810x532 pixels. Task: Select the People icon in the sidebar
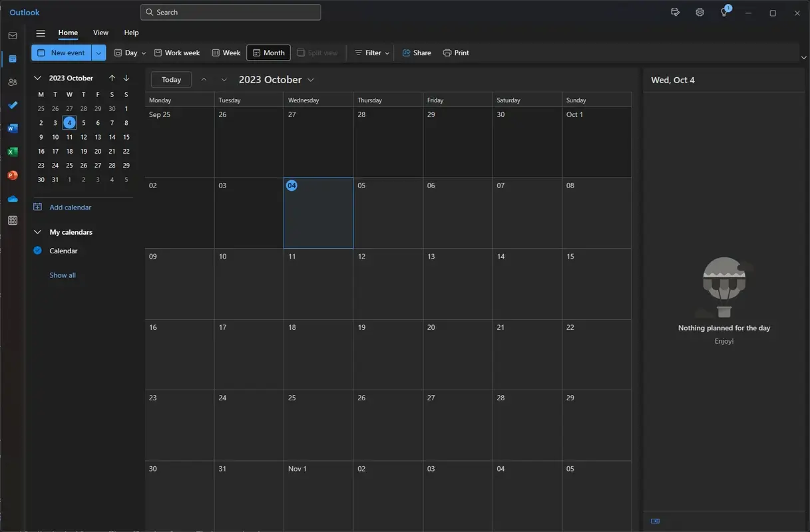click(12, 82)
